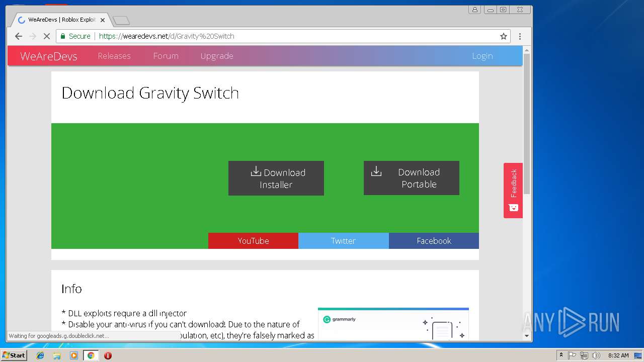Click the browser back arrow
Viewport: 644px width, 362px height.
tap(19, 36)
